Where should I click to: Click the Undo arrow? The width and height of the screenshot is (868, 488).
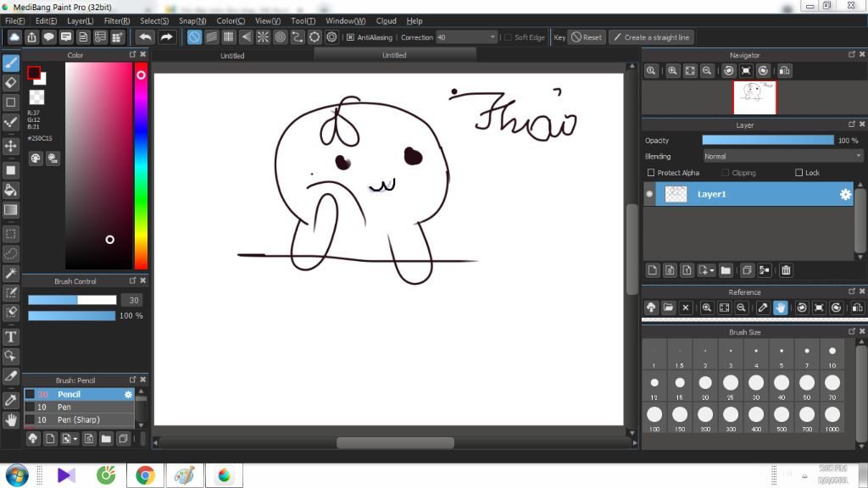pyautogui.click(x=146, y=37)
